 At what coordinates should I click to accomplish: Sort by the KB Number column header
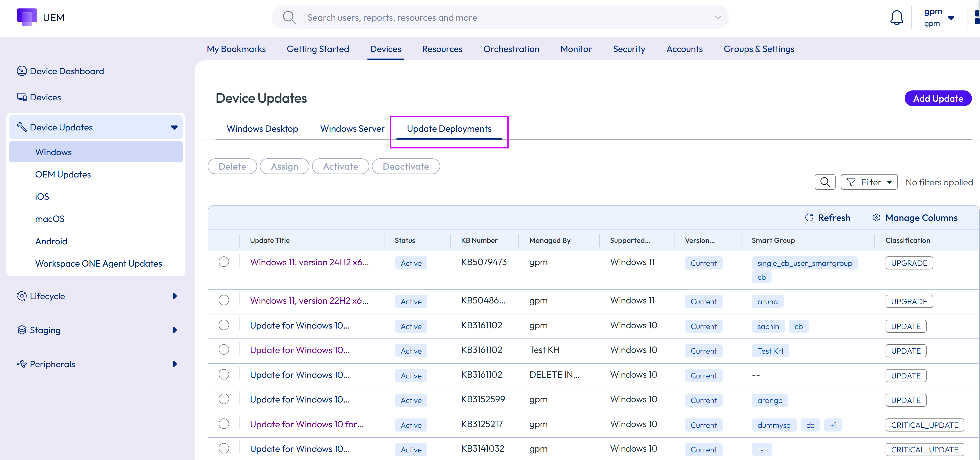click(x=479, y=240)
